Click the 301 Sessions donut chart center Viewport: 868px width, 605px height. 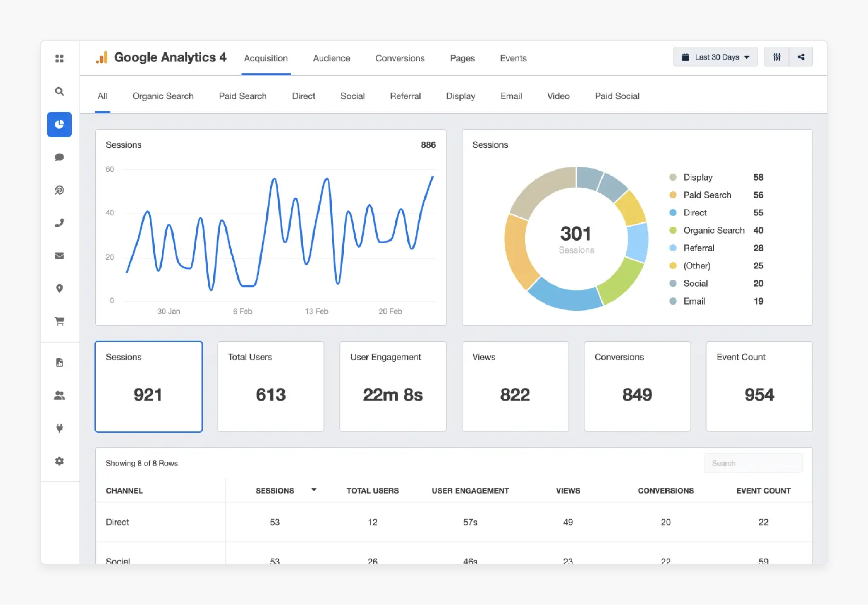[x=577, y=239]
